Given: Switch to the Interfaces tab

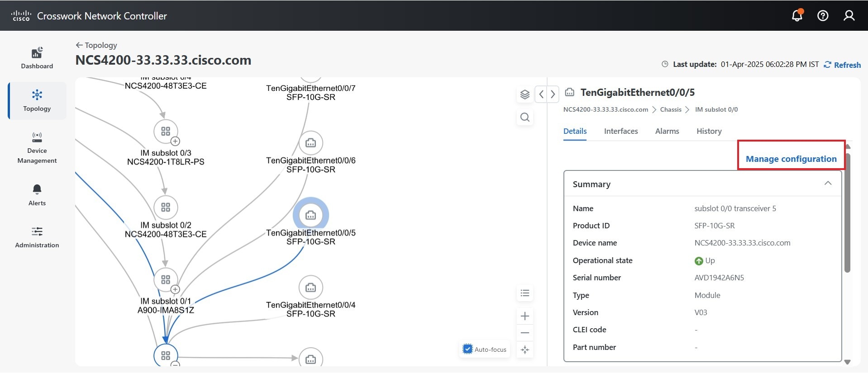Looking at the screenshot, I should pos(621,131).
